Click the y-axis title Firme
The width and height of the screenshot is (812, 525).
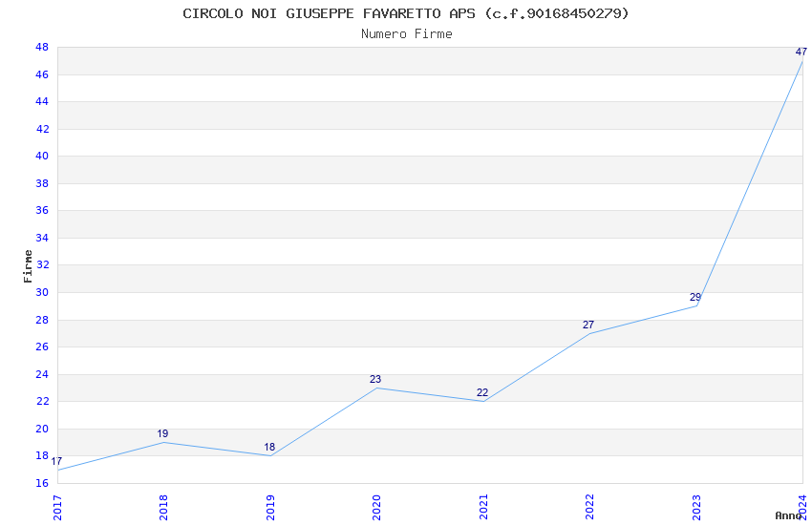pyautogui.click(x=28, y=266)
